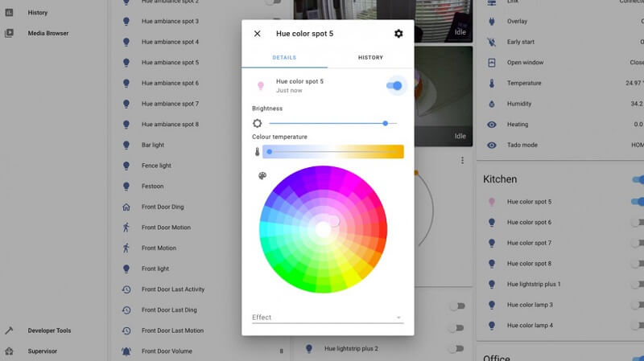Viewport: 644px width, 361px height.
Task: Switch to the History tab in dialog
Action: click(370, 57)
